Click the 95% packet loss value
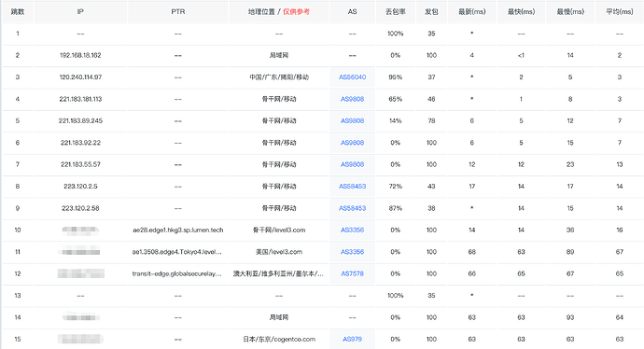This screenshot has width=644, height=349. click(395, 77)
